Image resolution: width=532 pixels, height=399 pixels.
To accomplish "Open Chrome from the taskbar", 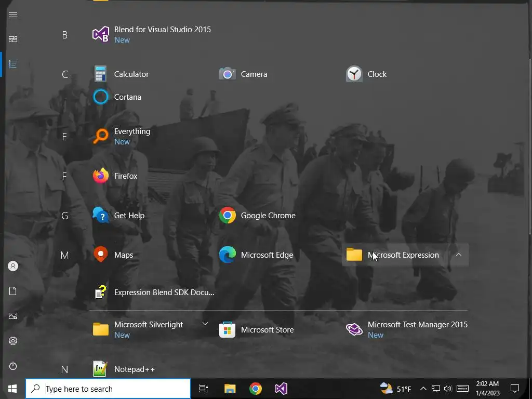I will click(x=256, y=389).
